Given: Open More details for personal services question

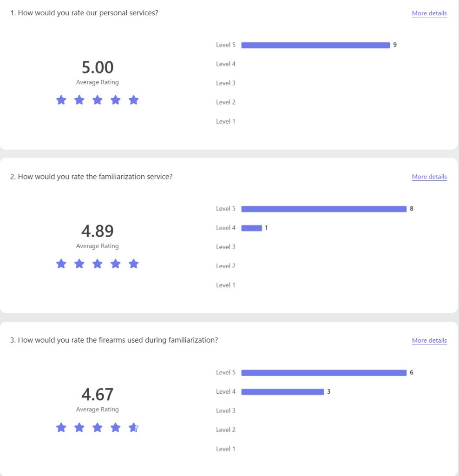Looking at the screenshot, I should (x=429, y=13).
